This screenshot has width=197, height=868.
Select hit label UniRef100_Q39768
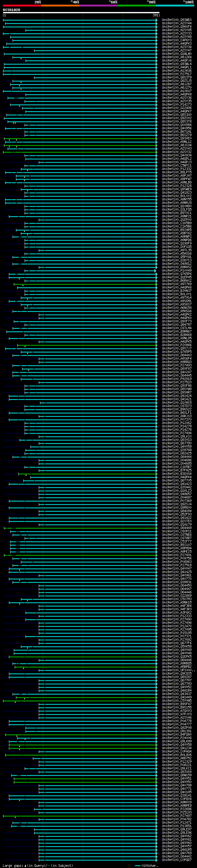click(x=177, y=450)
